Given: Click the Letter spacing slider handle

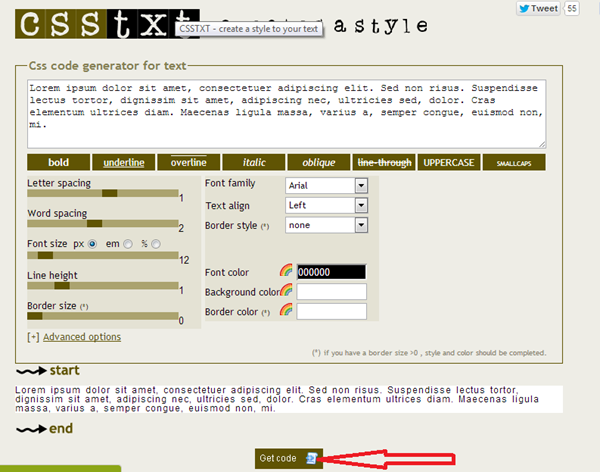Looking at the screenshot, I should point(109,193).
